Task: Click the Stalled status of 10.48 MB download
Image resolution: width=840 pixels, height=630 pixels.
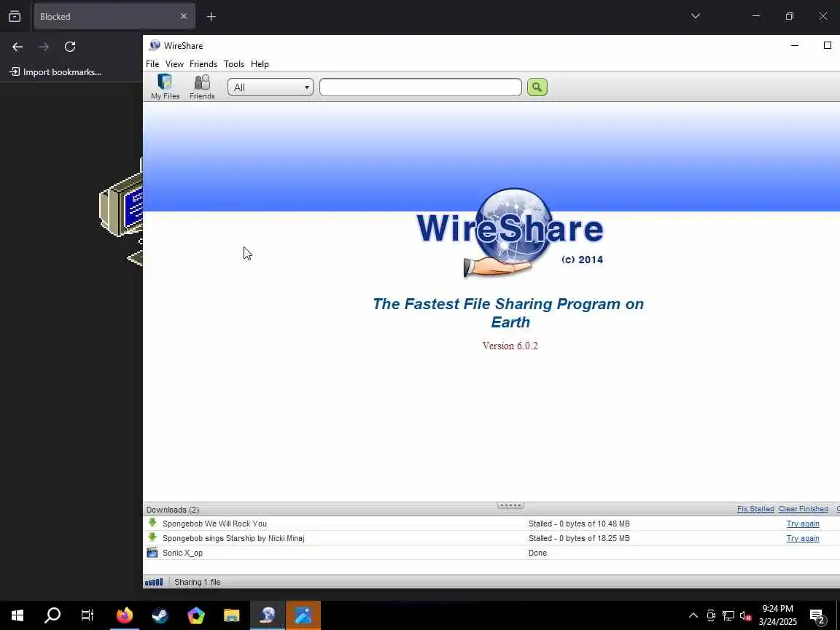Action: [x=579, y=524]
